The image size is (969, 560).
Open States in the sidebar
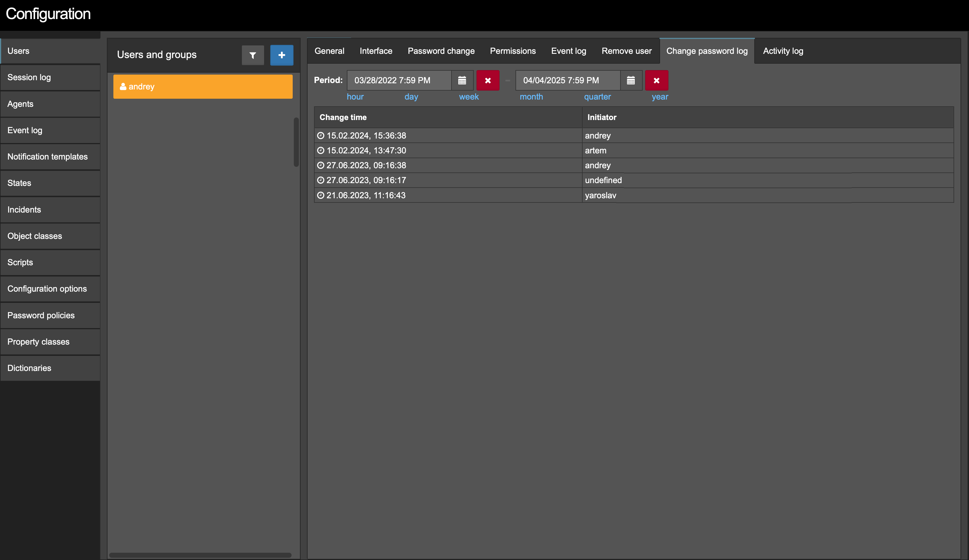[x=51, y=183]
